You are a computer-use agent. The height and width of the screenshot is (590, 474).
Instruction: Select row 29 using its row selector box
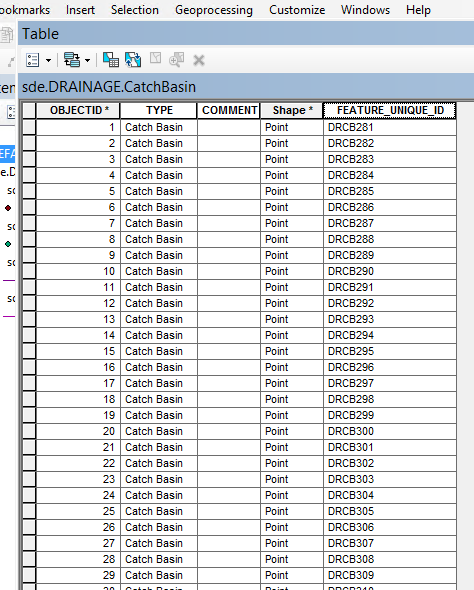[29, 575]
